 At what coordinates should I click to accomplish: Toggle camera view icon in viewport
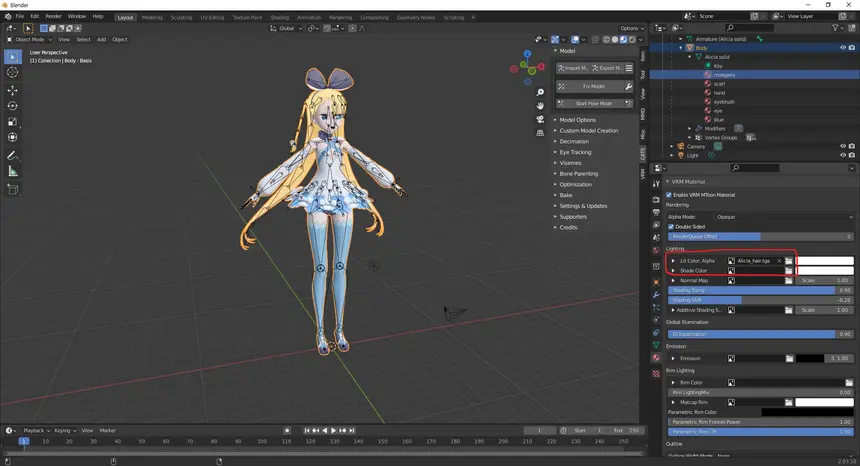(x=540, y=120)
